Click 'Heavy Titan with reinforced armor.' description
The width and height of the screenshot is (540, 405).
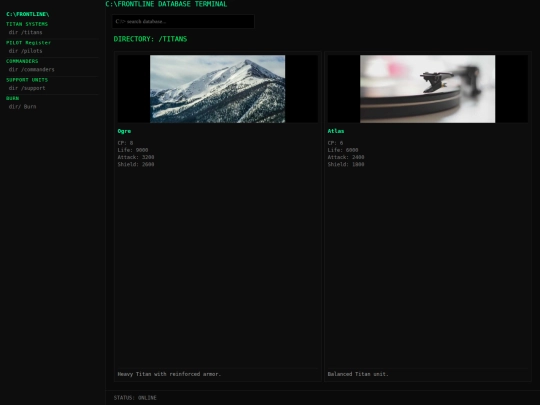point(169,374)
